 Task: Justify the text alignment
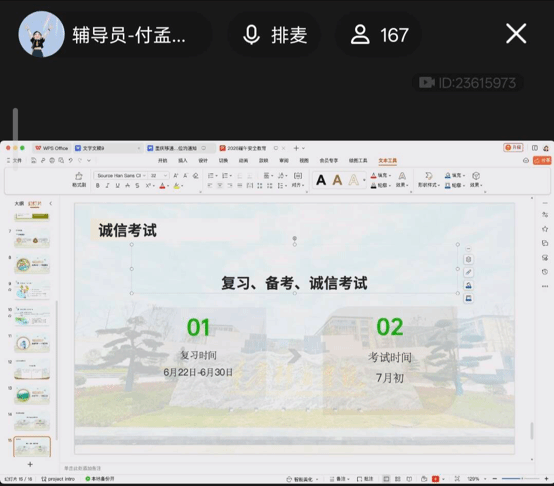point(240,185)
